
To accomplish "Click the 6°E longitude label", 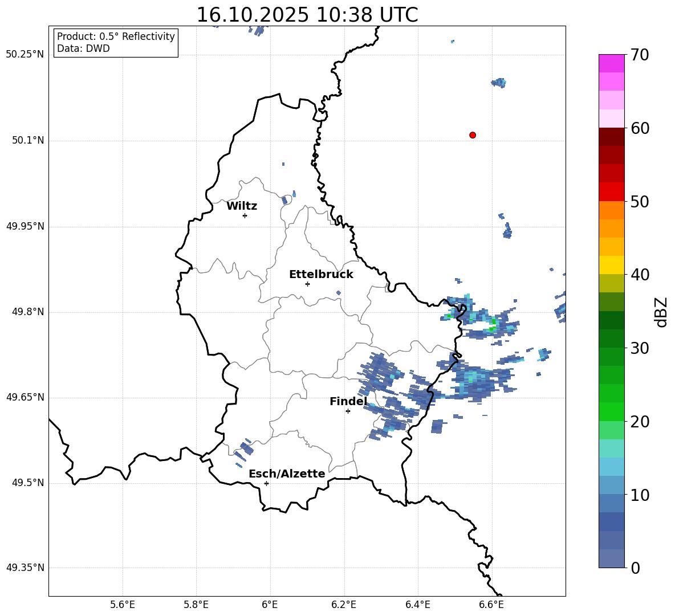I will click(x=270, y=605).
